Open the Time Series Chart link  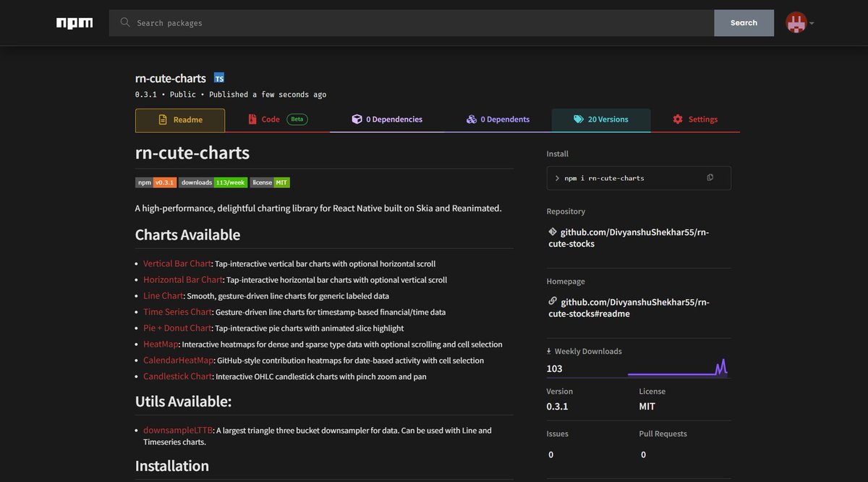[x=178, y=312]
